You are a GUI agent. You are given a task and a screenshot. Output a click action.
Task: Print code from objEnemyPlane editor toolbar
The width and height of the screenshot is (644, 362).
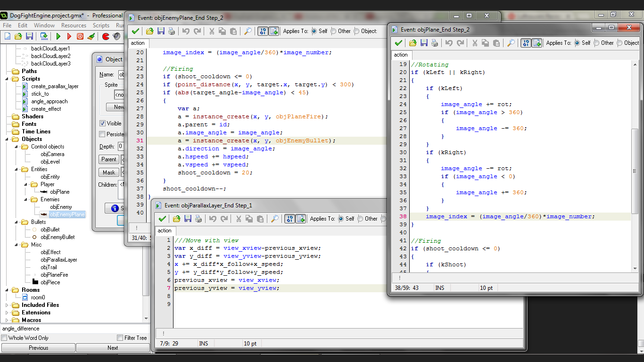[x=172, y=31]
